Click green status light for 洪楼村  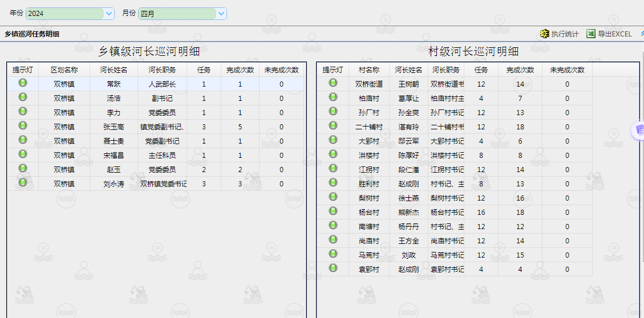[333, 154]
